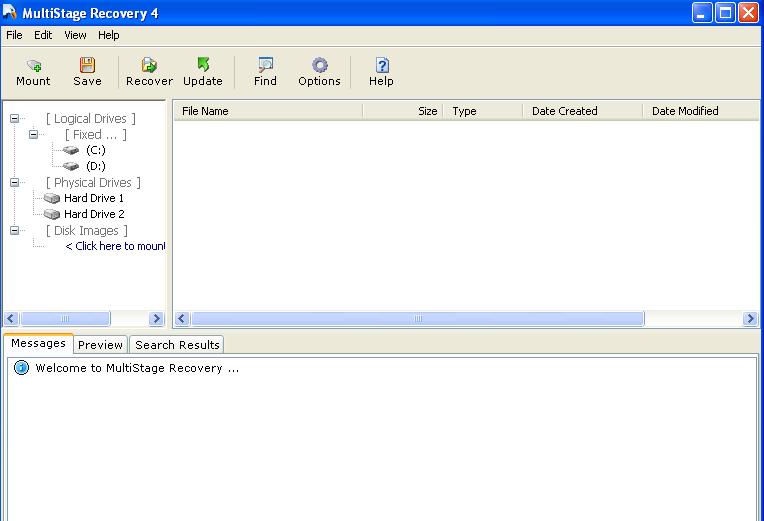Screen dimensions: 764x521
Task: Select the (C:) drive icon
Action: point(71,150)
